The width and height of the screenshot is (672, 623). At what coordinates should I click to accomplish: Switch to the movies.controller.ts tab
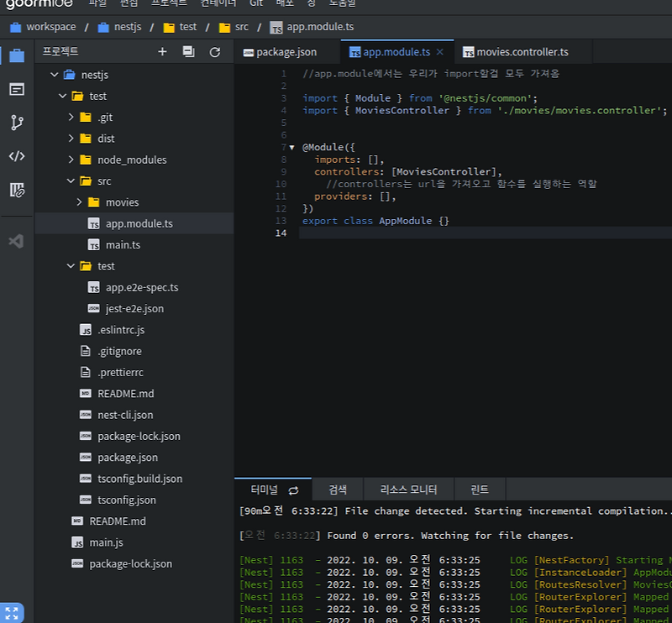(523, 50)
